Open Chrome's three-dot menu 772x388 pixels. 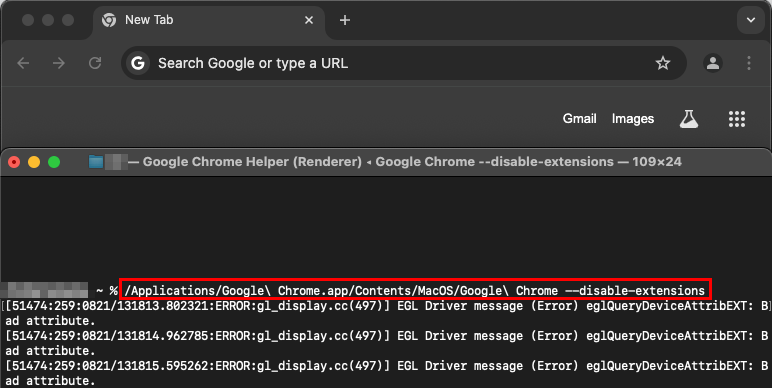click(748, 63)
